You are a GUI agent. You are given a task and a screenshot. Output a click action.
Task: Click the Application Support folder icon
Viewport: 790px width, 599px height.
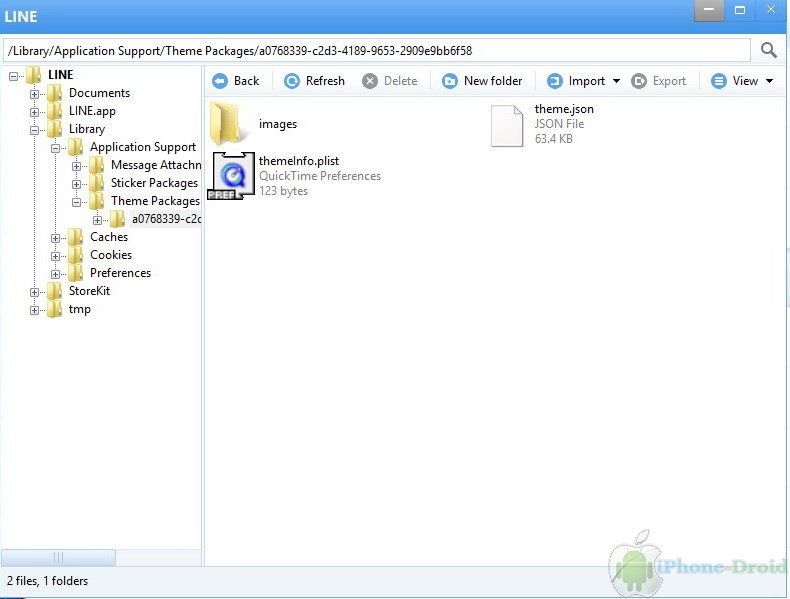point(76,147)
